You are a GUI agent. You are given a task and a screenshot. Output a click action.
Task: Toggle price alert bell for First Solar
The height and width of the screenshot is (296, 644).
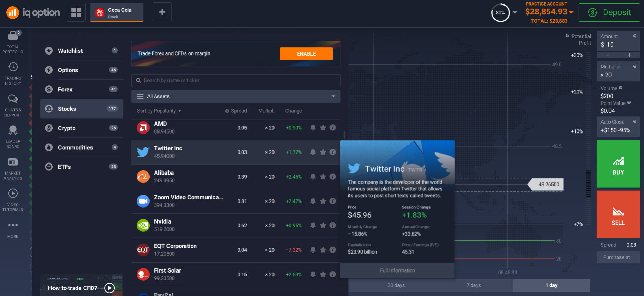click(x=313, y=274)
